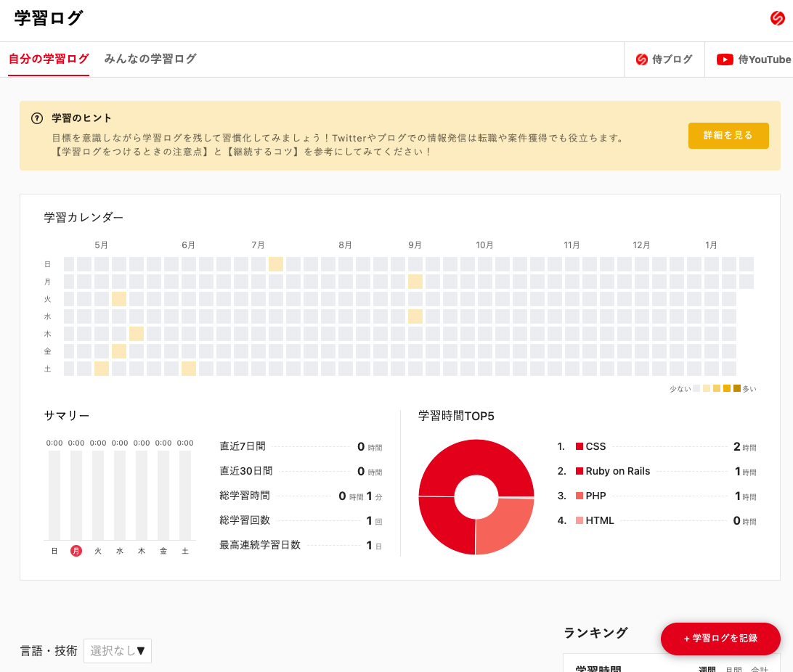Viewport: 793px width, 672px height.
Task: Click the highlighted 月 circle under the summary chart
Action: [76, 551]
